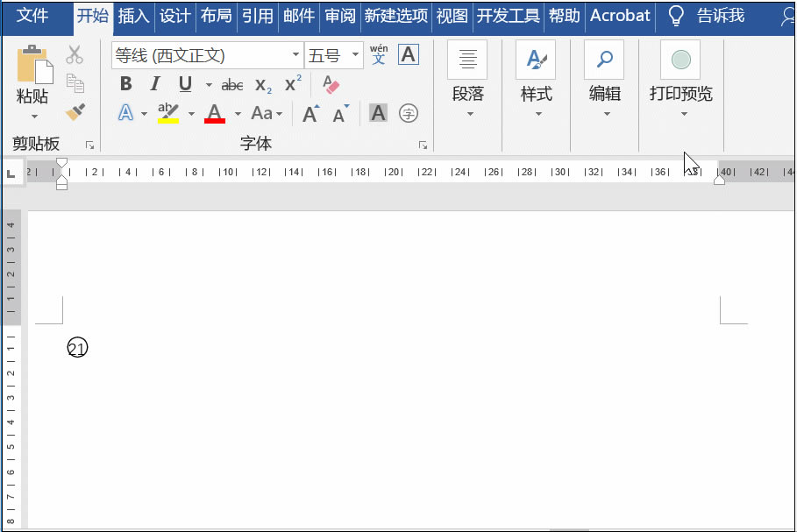Toggle subscript formatting
The width and height of the screenshot is (797, 532).
263,85
